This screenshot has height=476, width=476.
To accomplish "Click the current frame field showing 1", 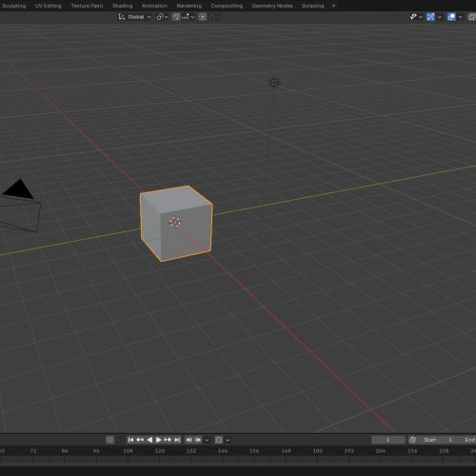I will (x=387, y=440).
